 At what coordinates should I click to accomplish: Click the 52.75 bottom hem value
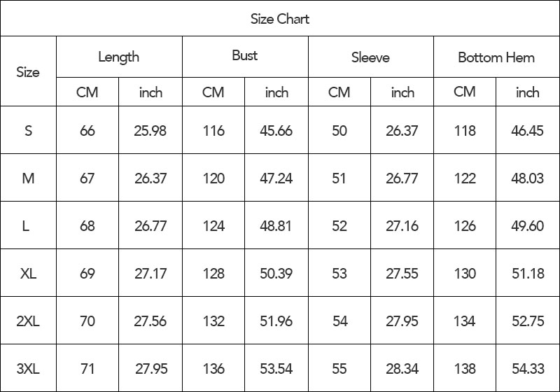[x=528, y=321]
